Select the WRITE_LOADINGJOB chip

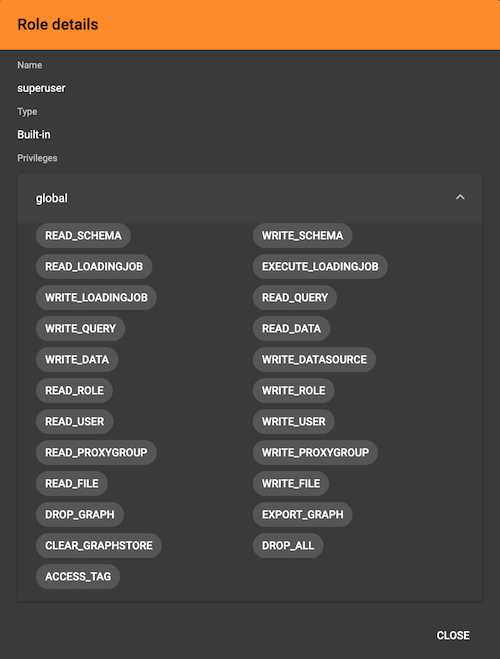96,298
